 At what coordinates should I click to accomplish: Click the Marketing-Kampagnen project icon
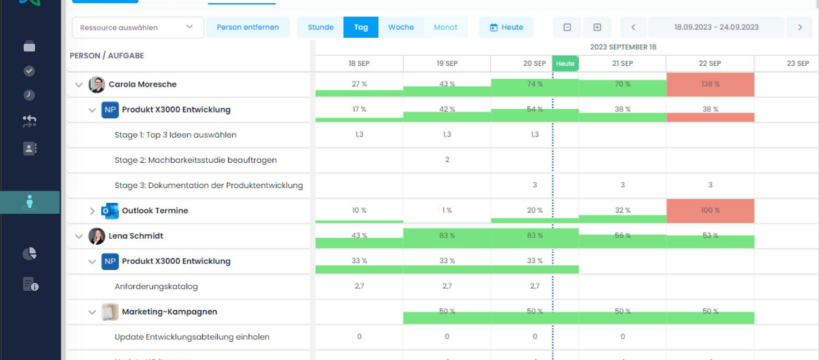(110, 312)
